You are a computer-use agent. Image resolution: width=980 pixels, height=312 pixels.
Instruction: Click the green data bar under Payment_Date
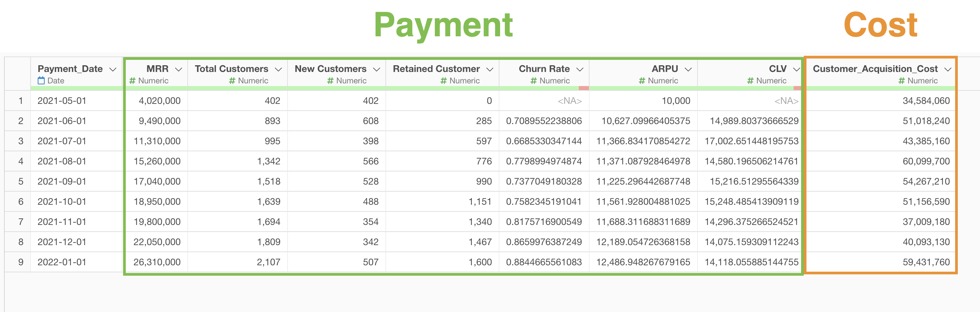coord(76,88)
